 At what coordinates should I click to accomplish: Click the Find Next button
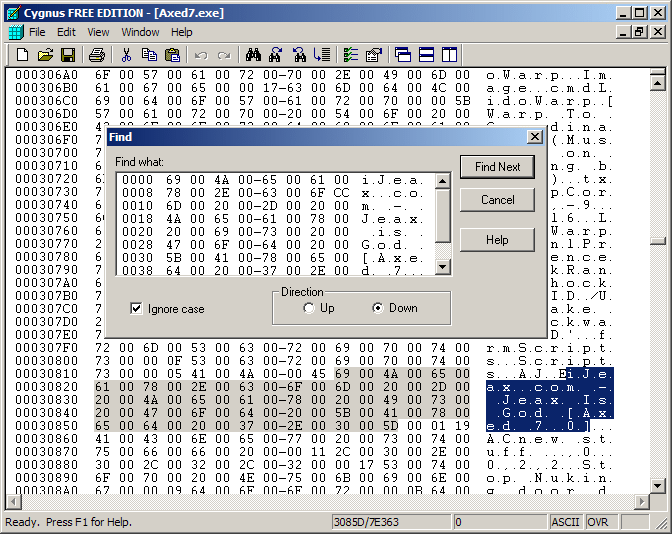[x=497, y=167]
